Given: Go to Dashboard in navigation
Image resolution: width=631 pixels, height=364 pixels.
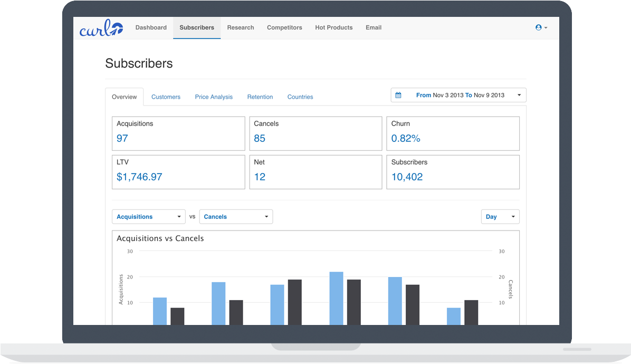Looking at the screenshot, I should [x=151, y=27].
